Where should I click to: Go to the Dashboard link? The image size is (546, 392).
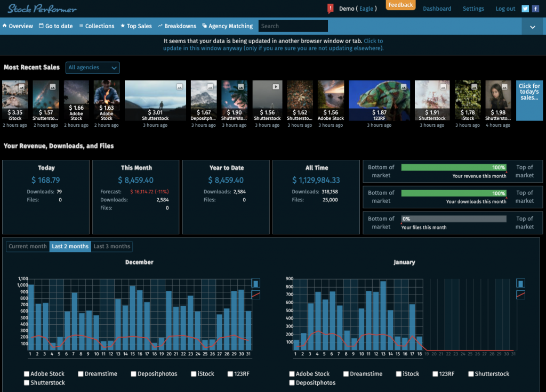coord(437,9)
